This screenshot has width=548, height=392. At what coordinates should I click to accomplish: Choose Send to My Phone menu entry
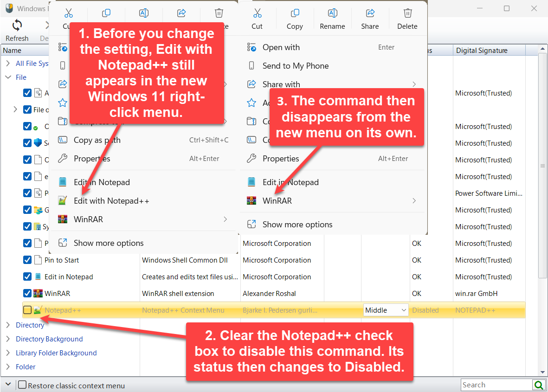pos(332,66)
